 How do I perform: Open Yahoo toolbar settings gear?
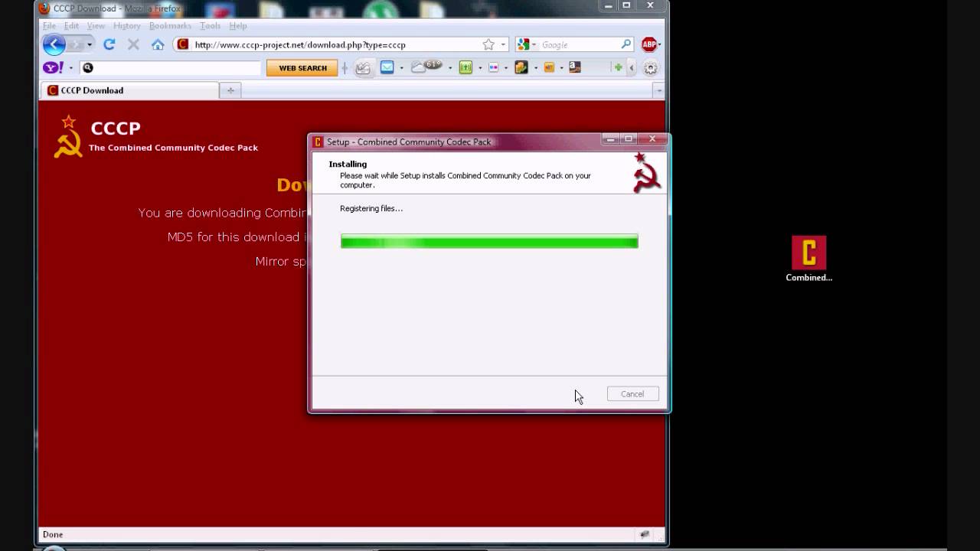pyautogui.click(x=651, y=68)
